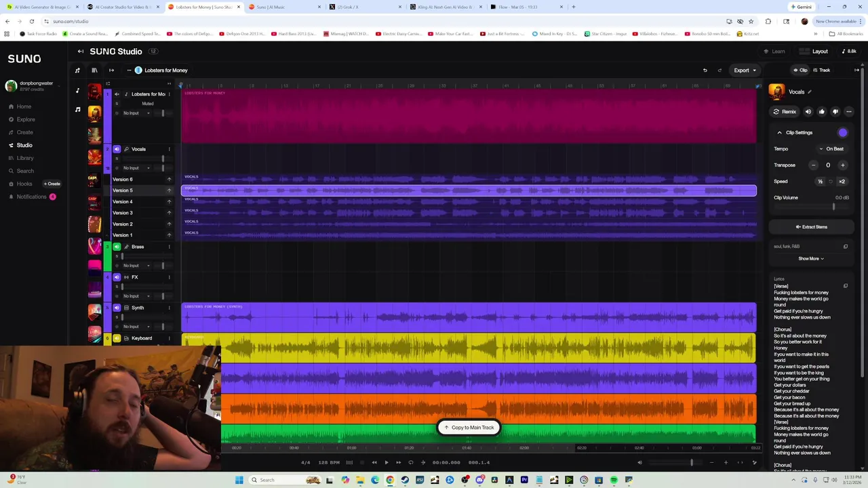Copy the lyrics using the copy icon
Image resolution: width=868 pixels, height=488 pixels.
pos(845,286)
